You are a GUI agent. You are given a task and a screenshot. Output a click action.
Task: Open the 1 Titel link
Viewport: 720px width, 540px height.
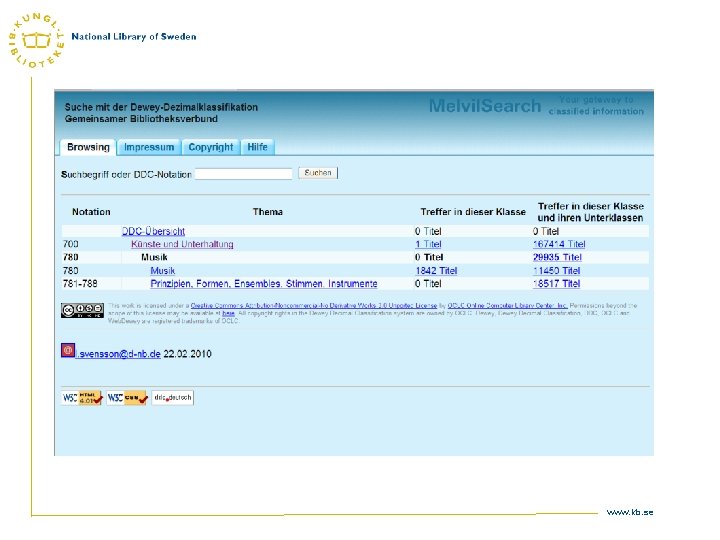pyautogui.click(x=428, y=244)
